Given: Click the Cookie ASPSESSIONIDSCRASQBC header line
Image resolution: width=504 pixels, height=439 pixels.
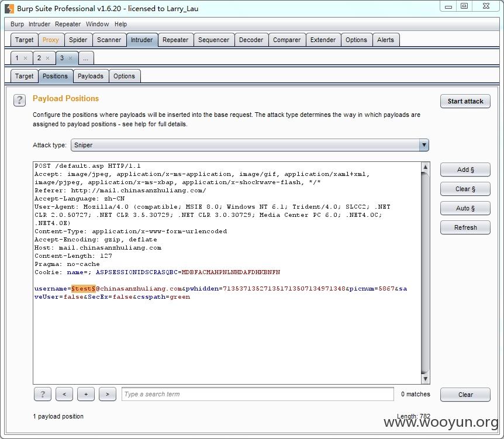Looking at the screenshot, I should click(x=157, y=272).
